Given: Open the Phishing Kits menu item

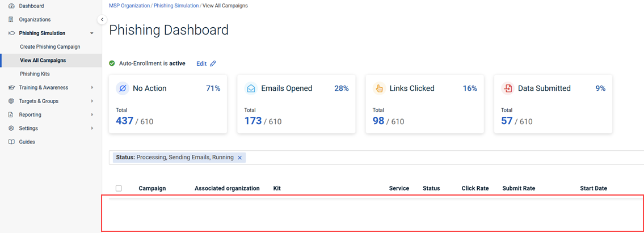Looking at the screenshot, I should [35, 74].
